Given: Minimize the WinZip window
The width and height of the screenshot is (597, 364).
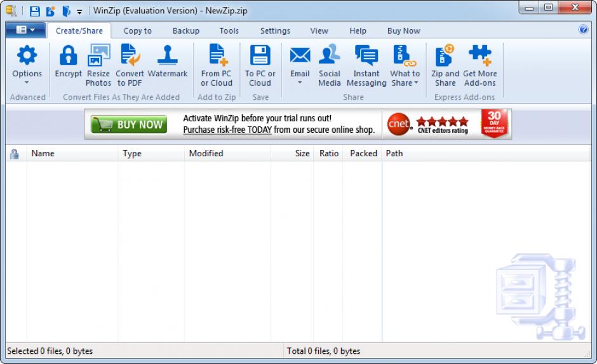Looking at the screenshot, I should pos(529,8).
